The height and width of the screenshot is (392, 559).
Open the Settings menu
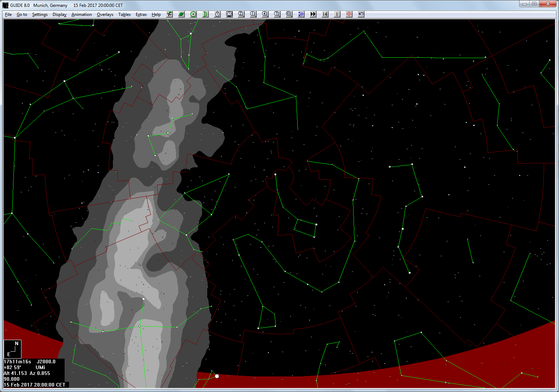pyautogui.click(x=40, y=15)
